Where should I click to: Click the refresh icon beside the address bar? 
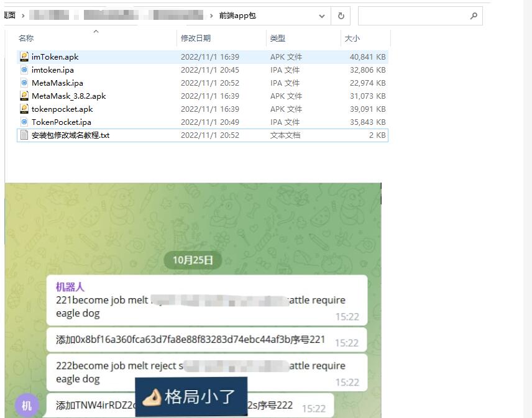pyautogui.click(x=341, y=16)
